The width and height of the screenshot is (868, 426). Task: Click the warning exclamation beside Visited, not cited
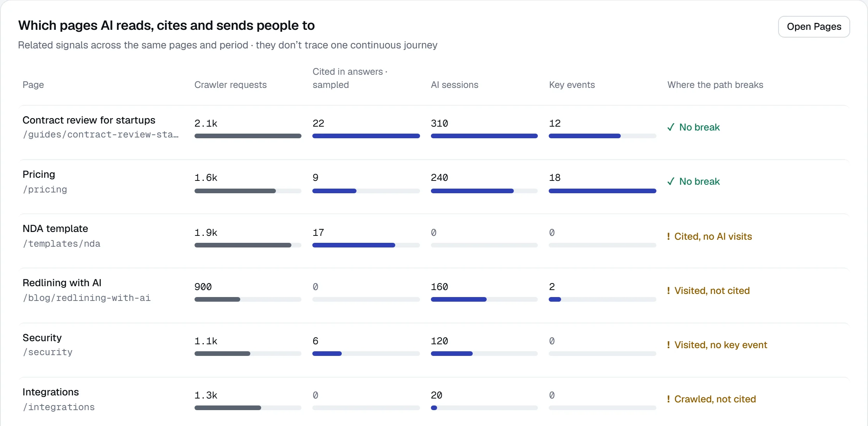click(x=668, y=290)
